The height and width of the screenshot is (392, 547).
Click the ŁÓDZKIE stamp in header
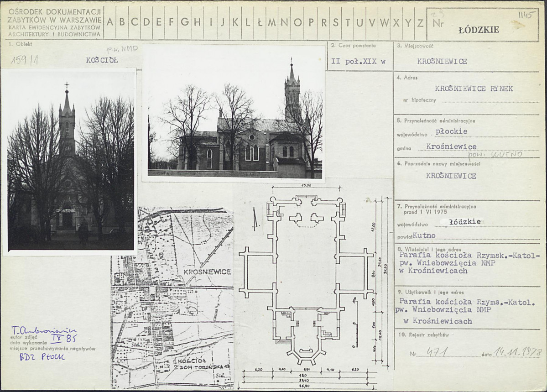[x=478, y=30]
